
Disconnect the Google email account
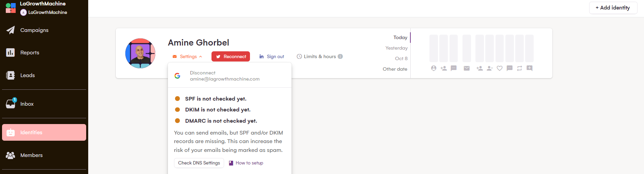203,73
